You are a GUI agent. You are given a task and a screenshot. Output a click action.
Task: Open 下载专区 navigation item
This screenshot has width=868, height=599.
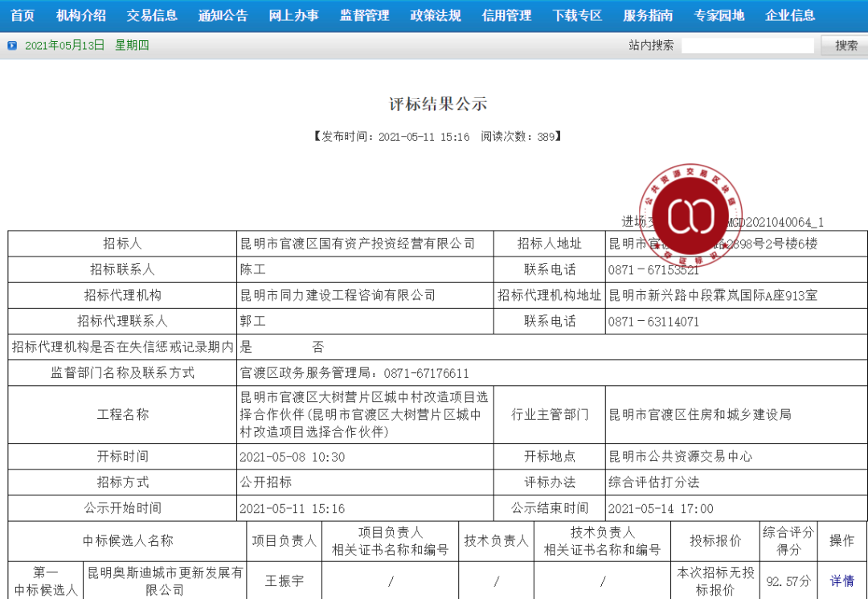click(577, 15)
